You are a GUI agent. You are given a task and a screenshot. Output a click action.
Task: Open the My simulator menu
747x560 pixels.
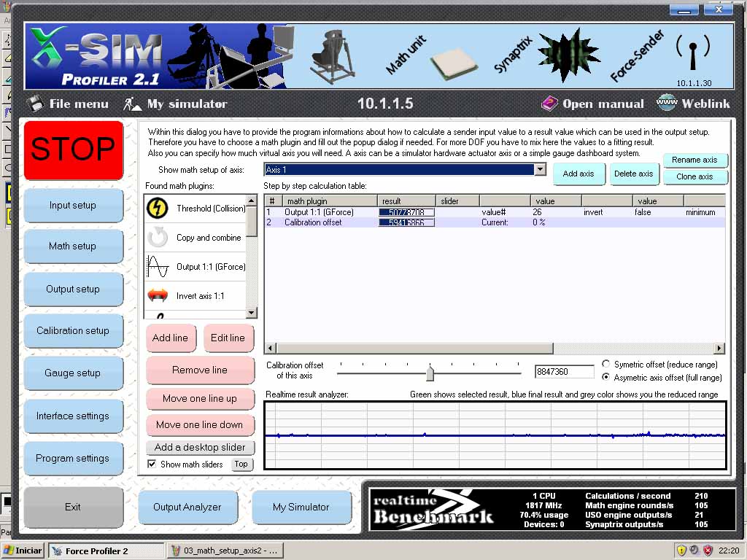[177, 104]
